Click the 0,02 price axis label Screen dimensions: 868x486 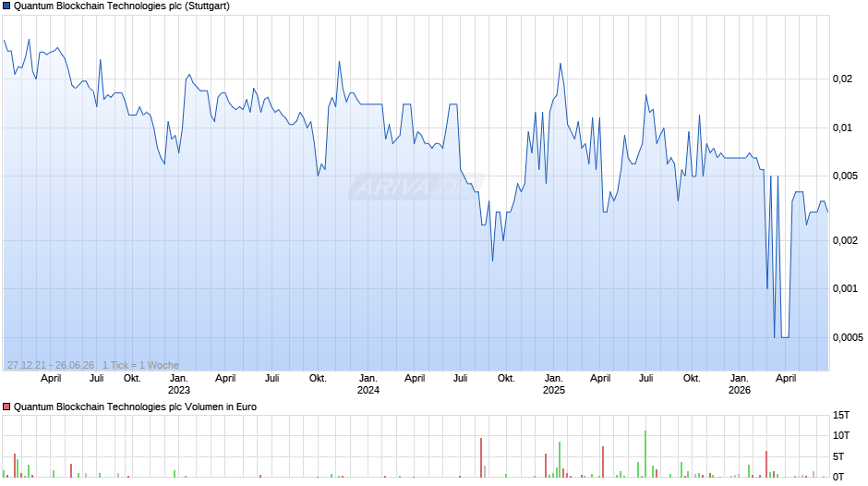842,79
